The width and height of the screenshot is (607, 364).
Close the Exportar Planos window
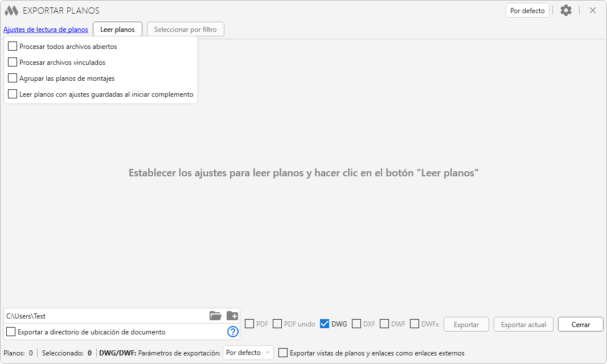pos(593,10)
